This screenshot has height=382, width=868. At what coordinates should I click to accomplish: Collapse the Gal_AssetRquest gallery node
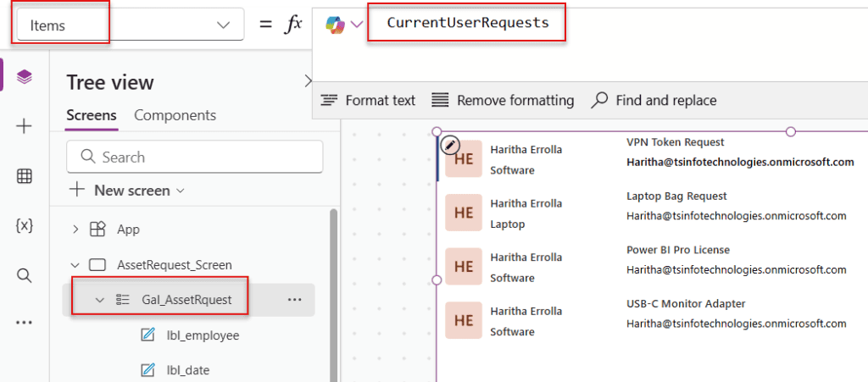coord(100,300)
